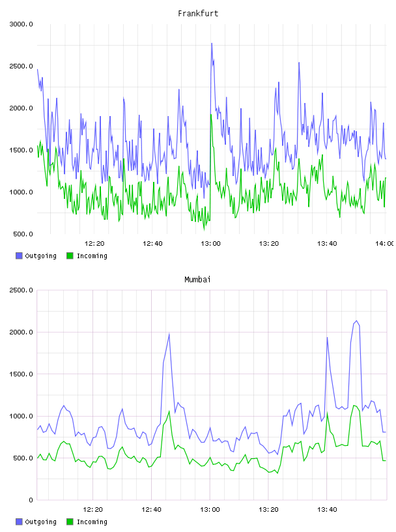
Task: Click the 500.0 y-axis label in Frankfurt chart
Action: click(x=23, y=234)
